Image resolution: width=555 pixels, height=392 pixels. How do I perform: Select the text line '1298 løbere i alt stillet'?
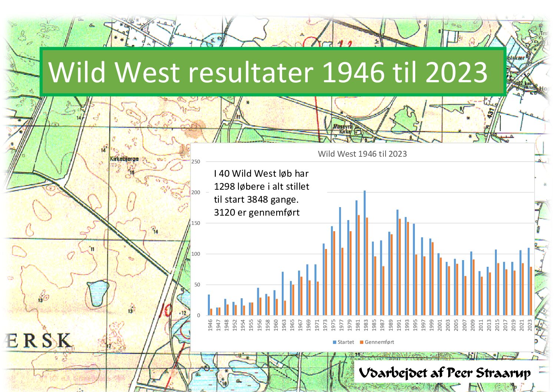261,186
